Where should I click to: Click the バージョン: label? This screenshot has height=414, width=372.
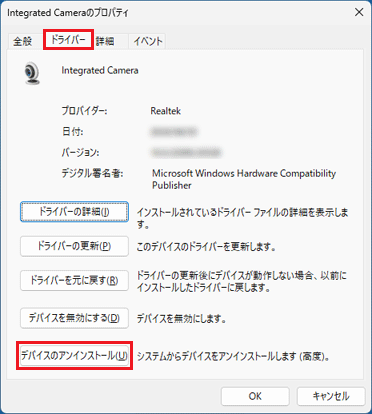(x=80, y=153)
